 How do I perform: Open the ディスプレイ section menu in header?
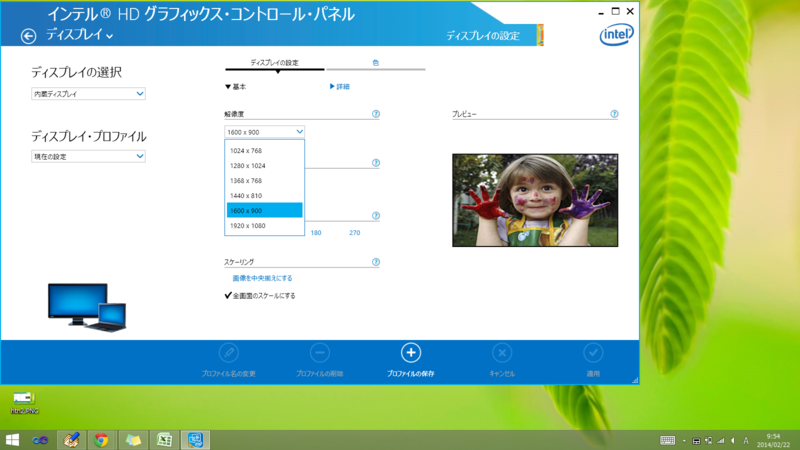click(80, 35)
